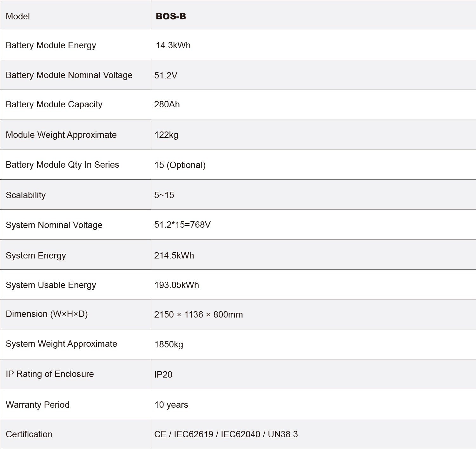Select the Module Weight Approximate label
Screen dimensions: 476x449
pos(61,135)
